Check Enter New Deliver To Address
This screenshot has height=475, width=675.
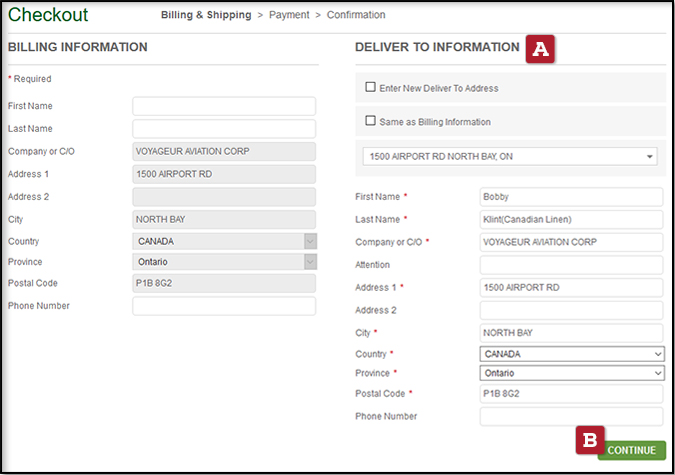(x=371, y=88)
